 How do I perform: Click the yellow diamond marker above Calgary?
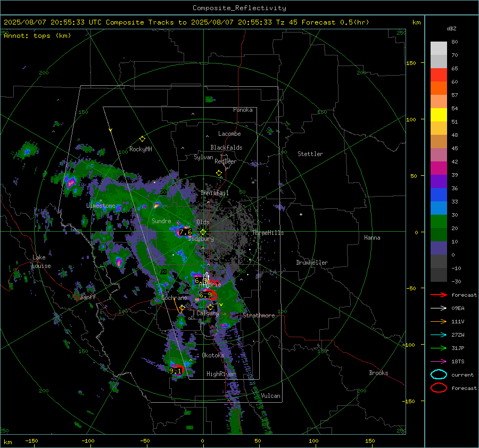tap(210, 307)
